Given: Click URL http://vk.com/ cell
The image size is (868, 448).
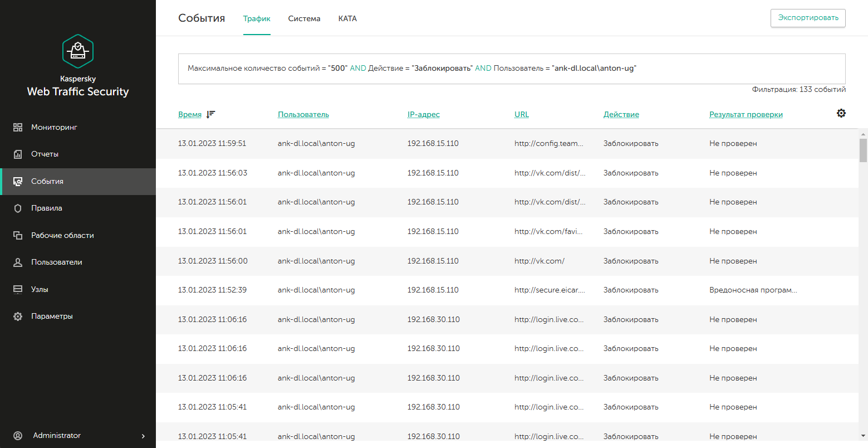Looking at the screenshot, I should tap(540, 261).
